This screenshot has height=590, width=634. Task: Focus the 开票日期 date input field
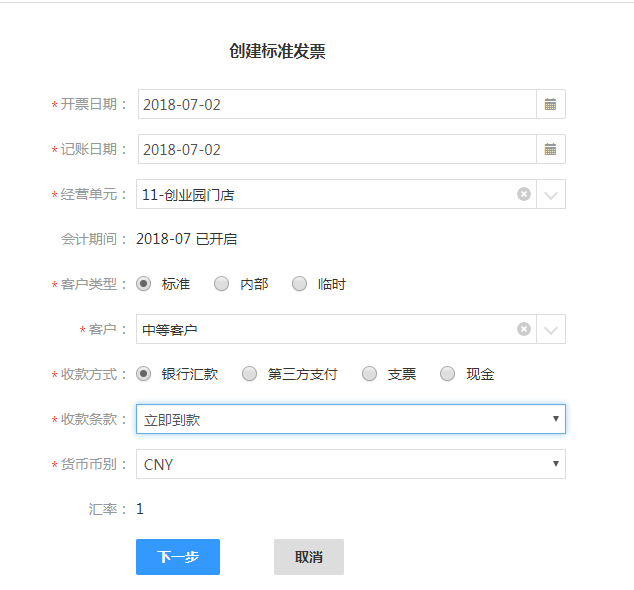(x=337, y=104)
